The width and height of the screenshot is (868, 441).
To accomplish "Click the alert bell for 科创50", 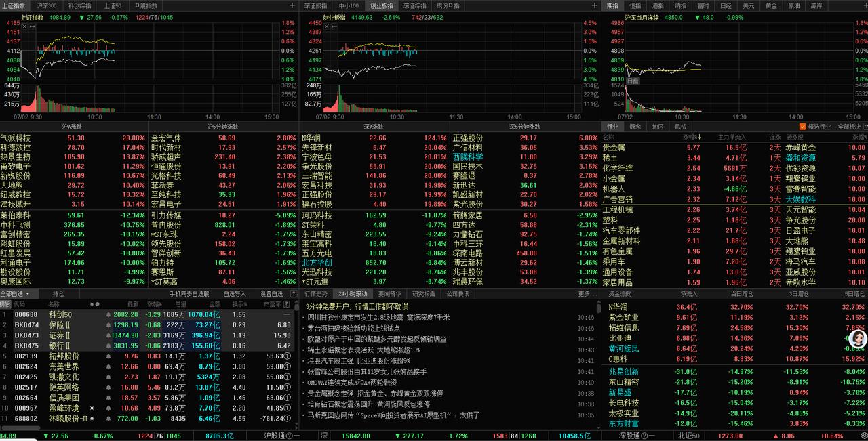I will [108, 315].
